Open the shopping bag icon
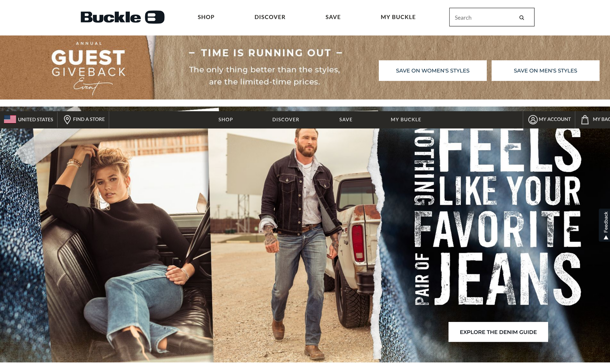 (585, 119)
